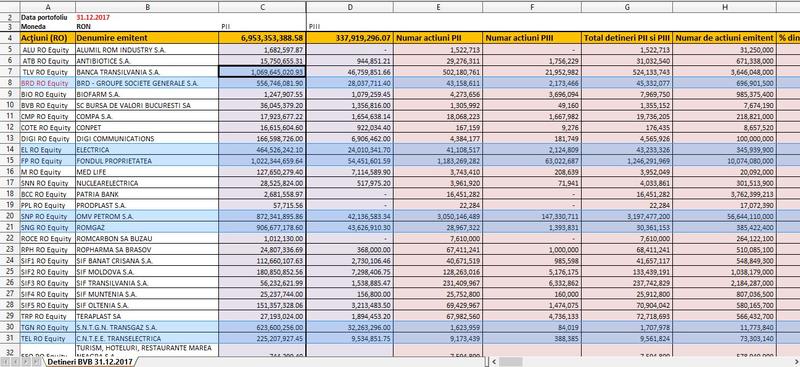Select the BANCA TRANSILVANIA S.A. cell
The image size is (800, 367).
(147, 72)
